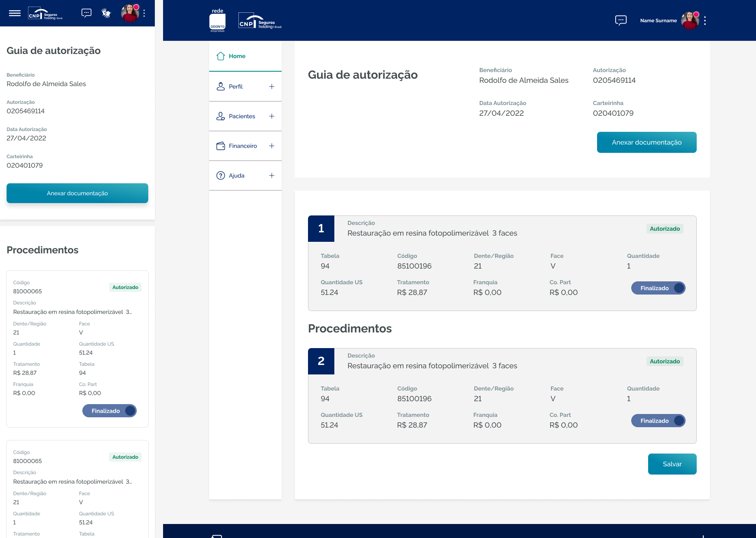Open desktop header three-dot options menu
Image resolution: width=756 pixels, height=538 pixels.
tap(705, 21)
